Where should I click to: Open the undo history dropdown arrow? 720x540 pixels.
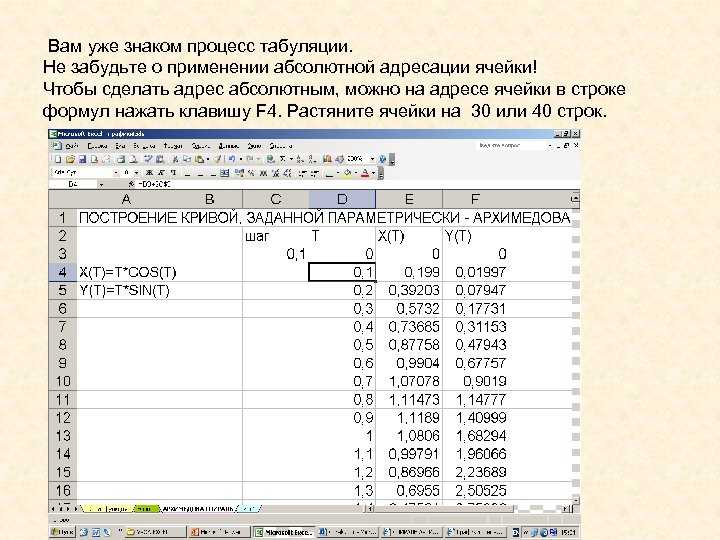(241, 159)
